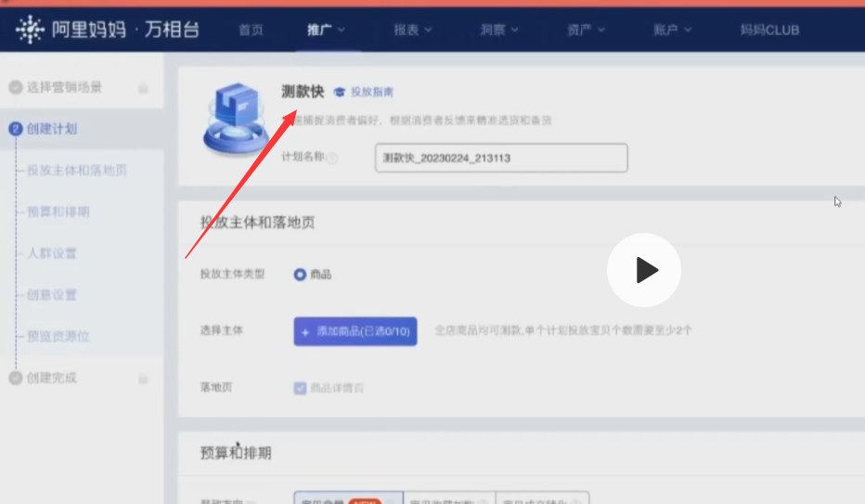Expand the 推广 dropdown menu
This screenshot has height=504, width=865.
click(326, 30)
